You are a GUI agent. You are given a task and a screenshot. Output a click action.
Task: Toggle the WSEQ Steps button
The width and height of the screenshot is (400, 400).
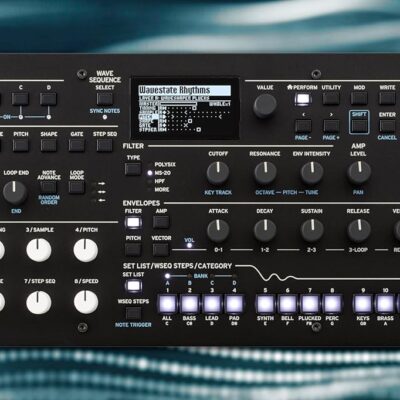point(133,313)
